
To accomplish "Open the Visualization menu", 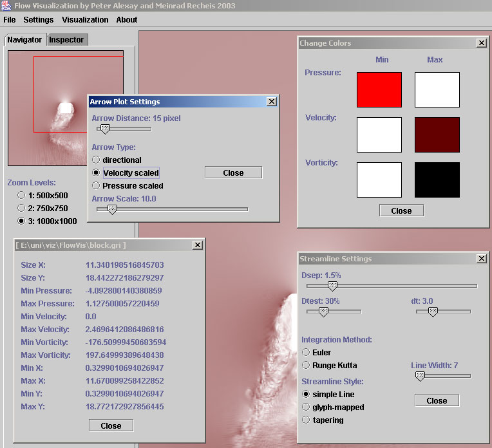I will 85,19.
